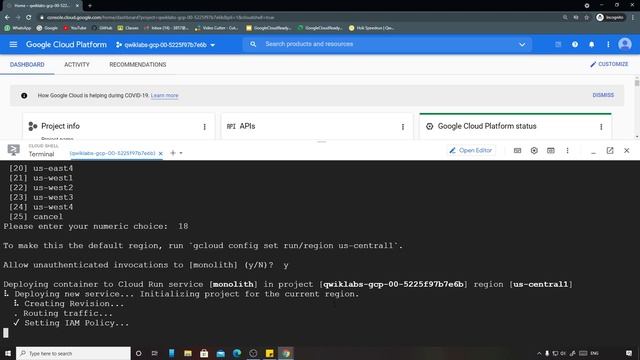
Task: Select the qwiklabs-gcp-00-5225f97b7e6b terminal tab
Action: click(x=113, y=153)
